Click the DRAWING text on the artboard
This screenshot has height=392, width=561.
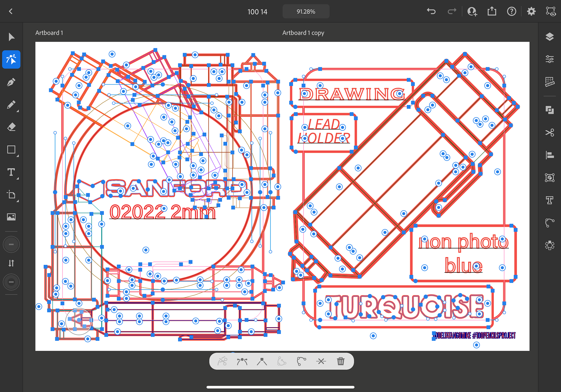pyautogui.click(x=352, y=94)
